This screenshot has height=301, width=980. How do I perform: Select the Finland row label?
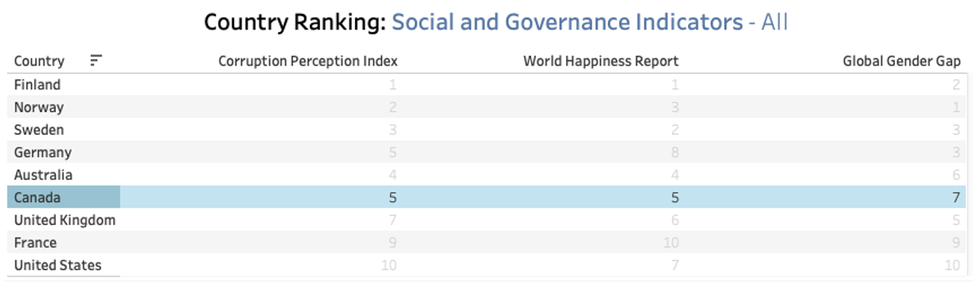click(38, 84)
